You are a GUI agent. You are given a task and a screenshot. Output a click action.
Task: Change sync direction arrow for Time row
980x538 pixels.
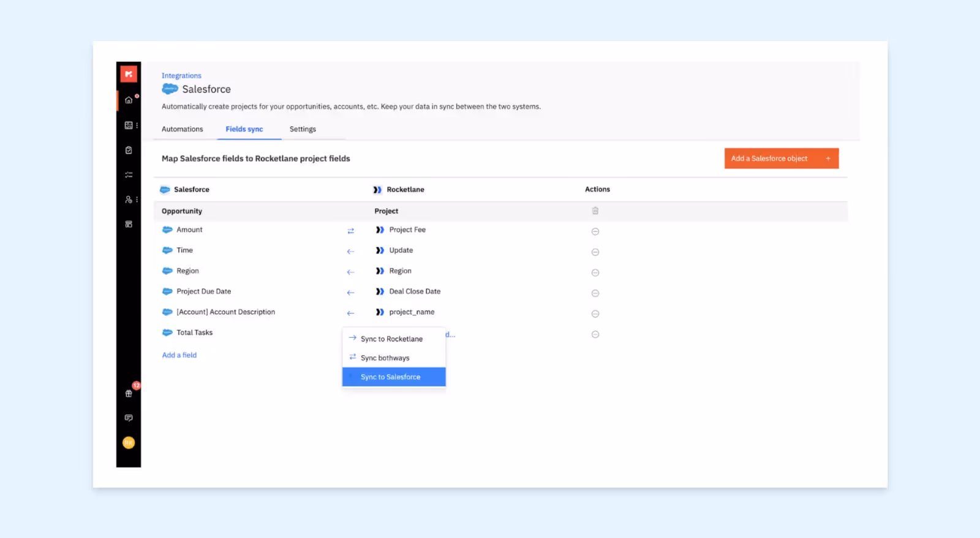[351, 252]
